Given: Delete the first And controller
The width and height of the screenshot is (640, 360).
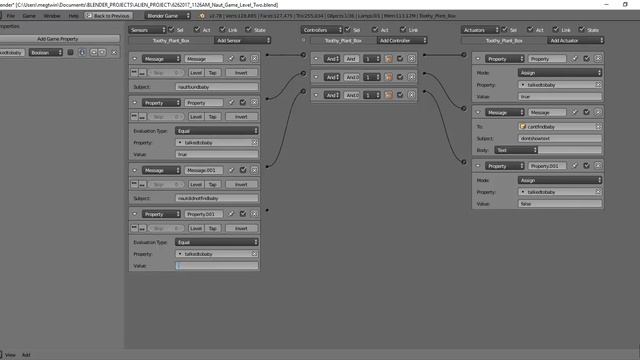Looking at the screenshot, I should click(411, 59).
